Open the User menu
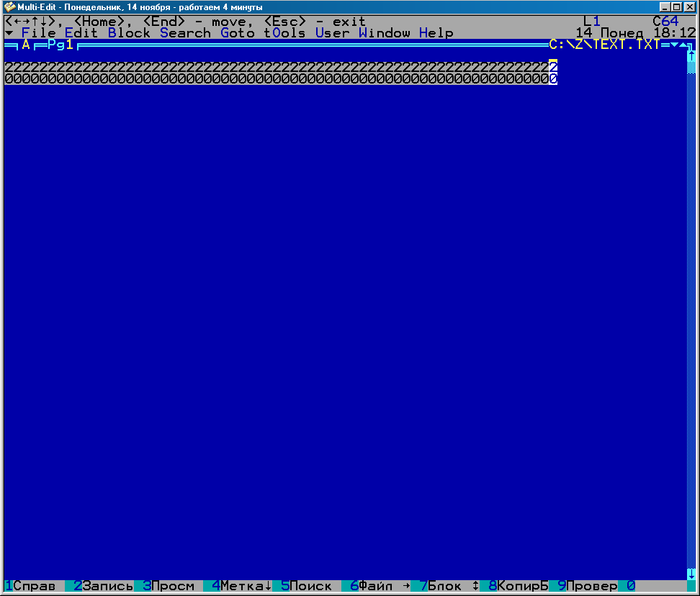Viewport: 700px width, 596px height. 332,33
